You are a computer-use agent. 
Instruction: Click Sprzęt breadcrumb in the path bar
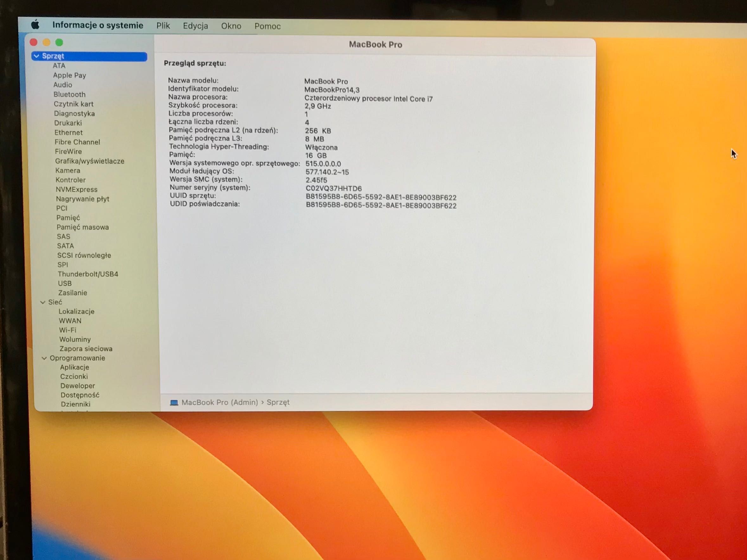click(278, 402)
